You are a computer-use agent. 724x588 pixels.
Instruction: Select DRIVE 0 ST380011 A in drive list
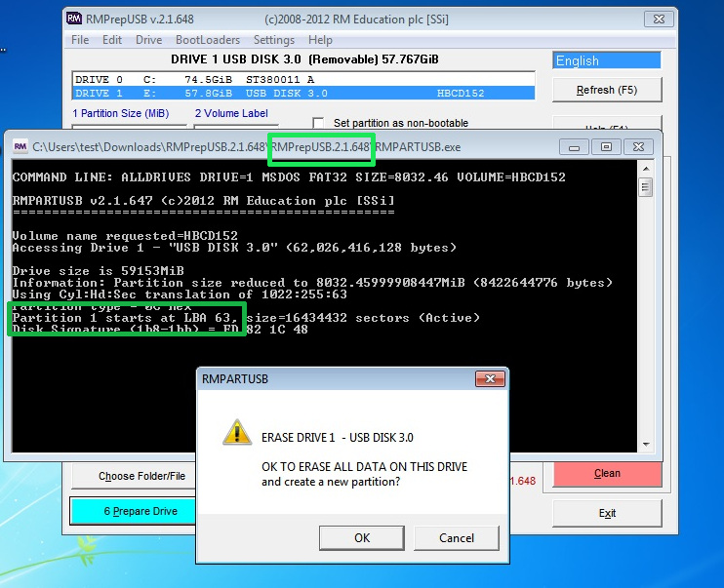302,80
